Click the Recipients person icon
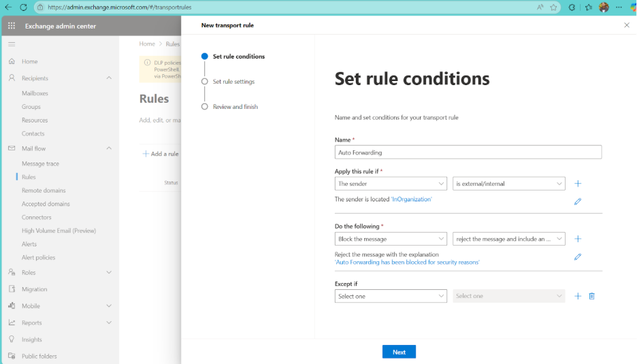Screen dimensions: 637x364 pyautogui.click(x=12, y=78)
